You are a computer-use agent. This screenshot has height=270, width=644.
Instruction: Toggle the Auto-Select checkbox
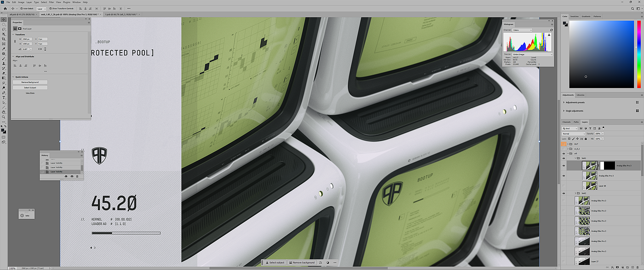[22, 8]
